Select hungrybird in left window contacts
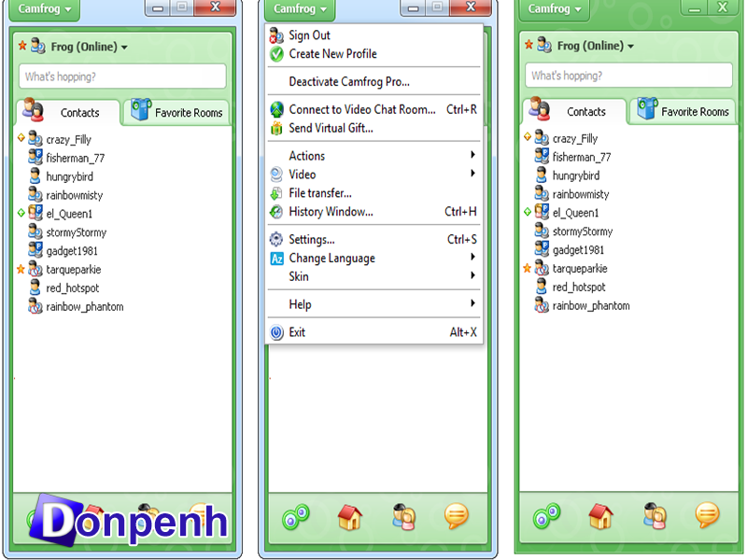Viewport: 747px width, 560px height. (69, 176)
